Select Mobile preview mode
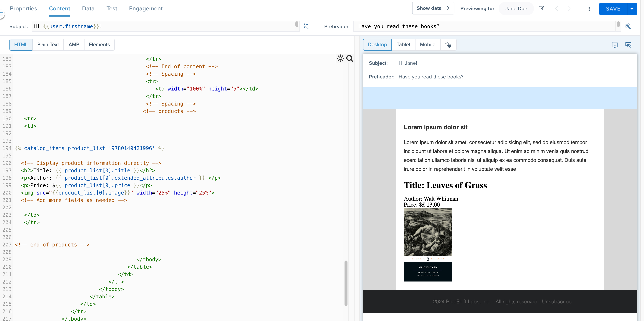Viewport: 644px width, 321px height. click(x=428, y=45)
